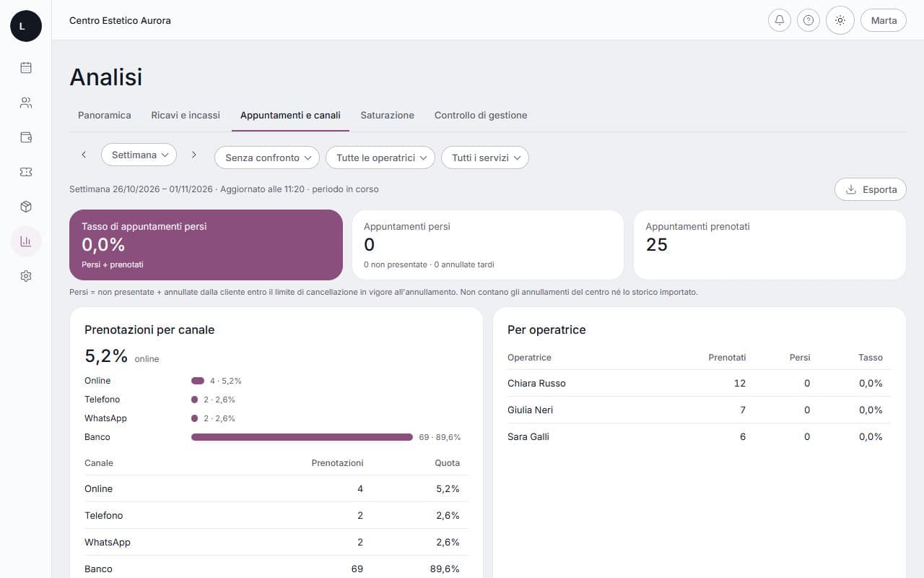The height and width of the screenshot is (578, 924).
Task: Open the Tutte le operatrici dropdown
Action: (380, 158)
